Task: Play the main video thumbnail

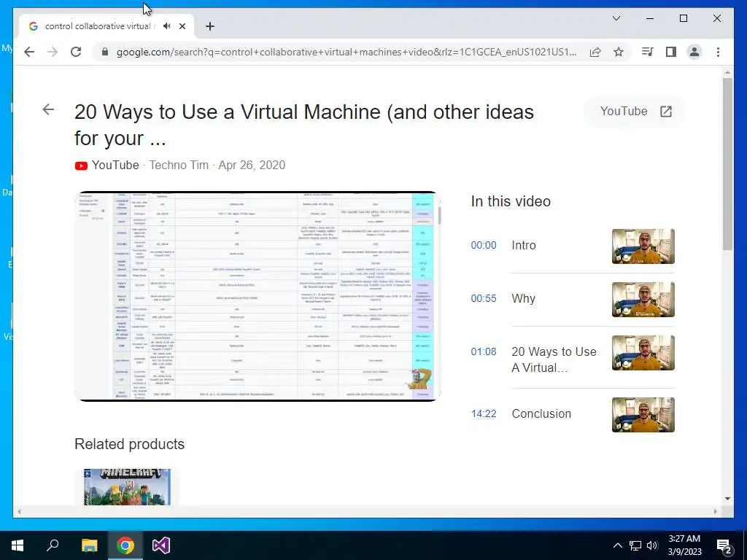Action: [258, 296]
